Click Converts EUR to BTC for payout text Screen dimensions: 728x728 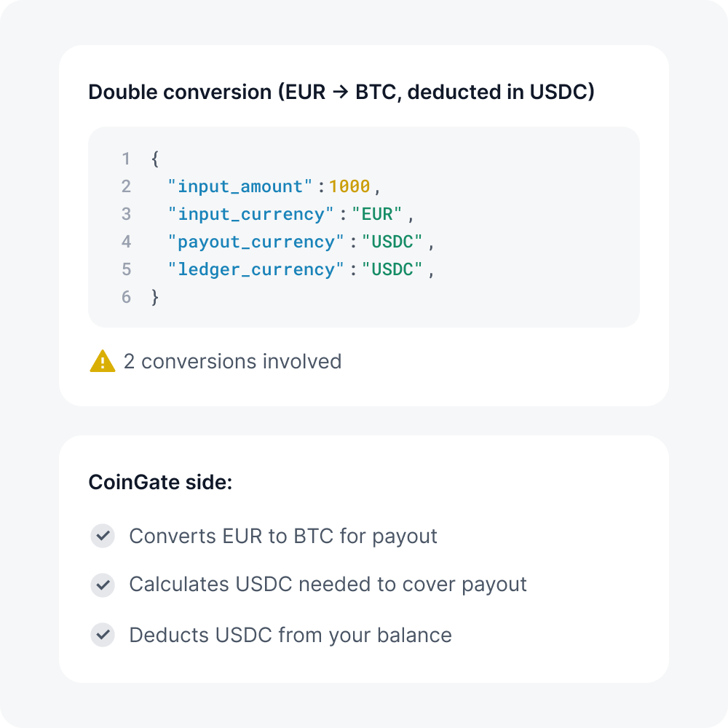click(283, 537)
